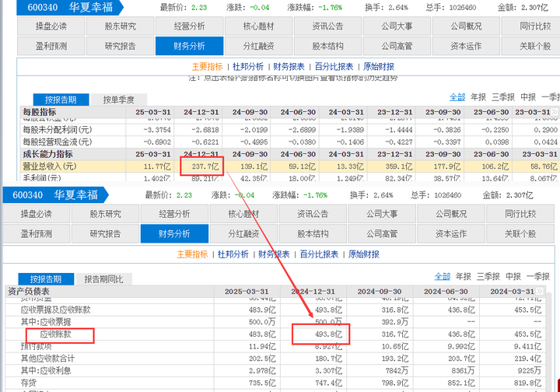The image size is (560, 392).
Task: Open 分红融资 tab in upper screenshot
Action: coord(258,46)
